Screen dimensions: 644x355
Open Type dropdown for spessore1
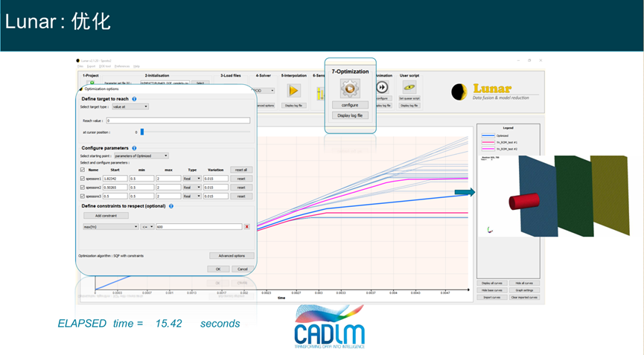[x=192, y=179]
